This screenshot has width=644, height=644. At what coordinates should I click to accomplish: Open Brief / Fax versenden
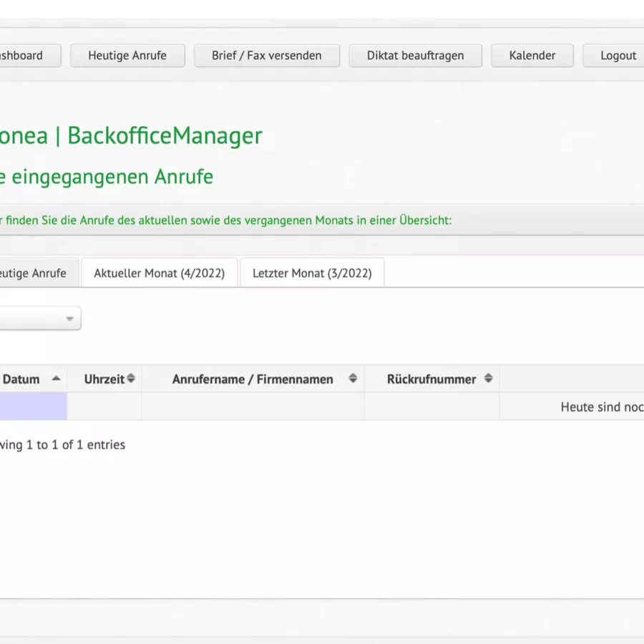click(x=266, y=56)
